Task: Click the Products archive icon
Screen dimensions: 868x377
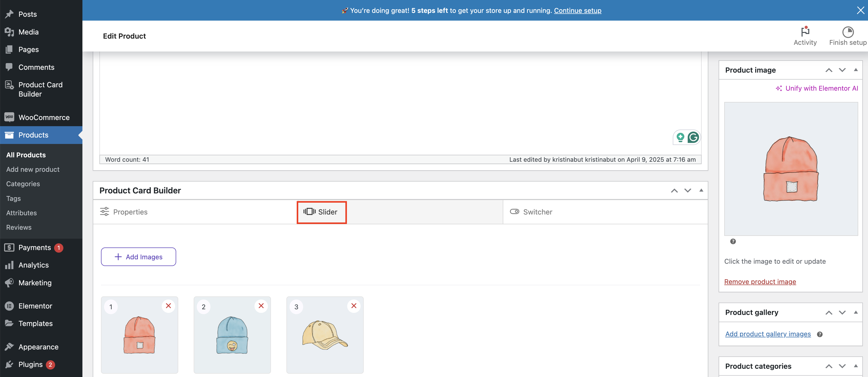Action: 9,135
